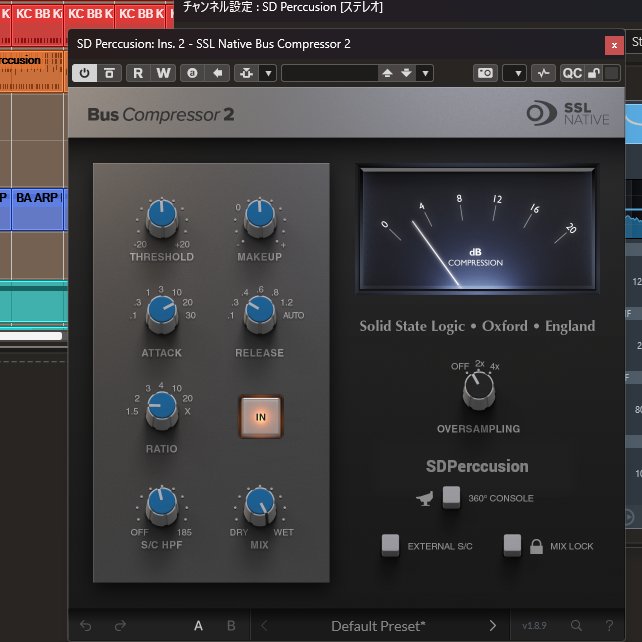The width and height of the screenshot is (642, 642).
Task: Click the redo arrow in plugin footer
Action: pos(120,626)
